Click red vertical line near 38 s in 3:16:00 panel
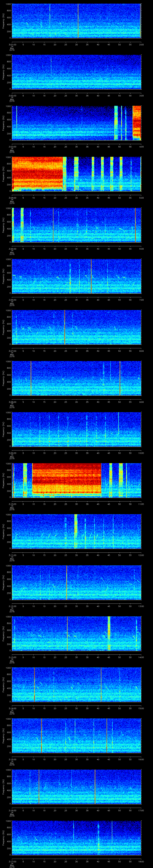The height and width of the screenshot is (868, 153). pos(95,787)
